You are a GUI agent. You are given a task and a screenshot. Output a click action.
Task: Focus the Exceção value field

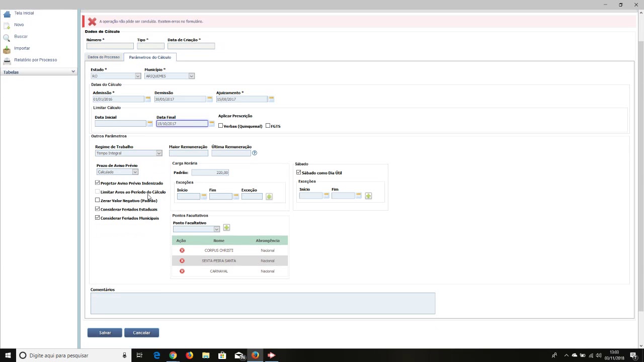pyautogui.click(x=252, y=197)
